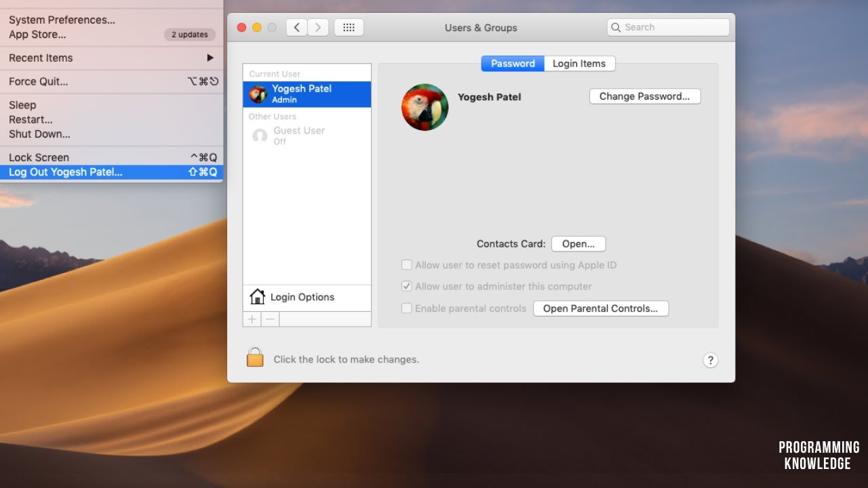Image resolution: width=868 pixels, height=488 pixels.
Task: Select Lock Screen menu item
Action: tap(111, 157)
